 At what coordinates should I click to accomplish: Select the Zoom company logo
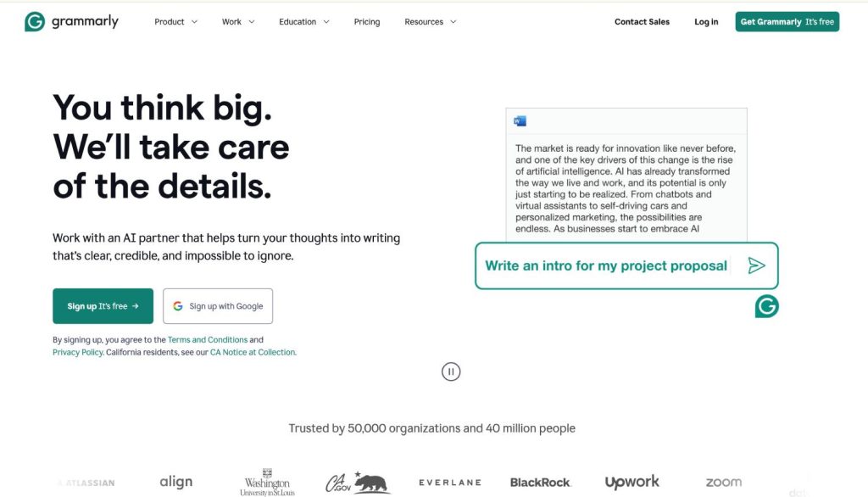tap(722, 482)
